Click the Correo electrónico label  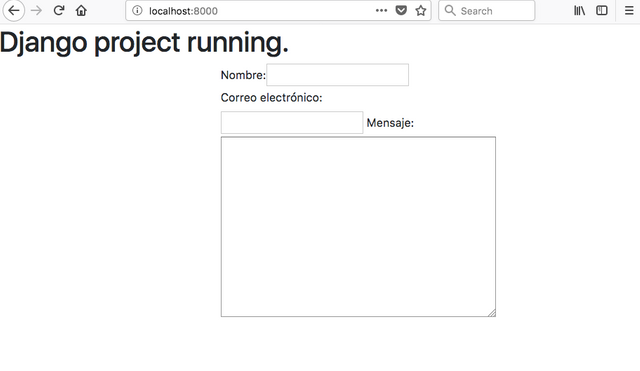tap(271, 98)
